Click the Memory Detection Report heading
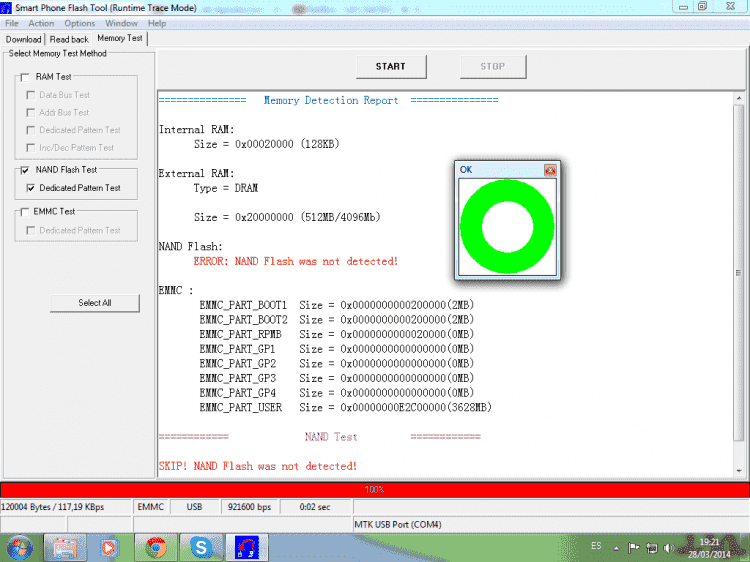750x562 pixels. tap(331, 100)
